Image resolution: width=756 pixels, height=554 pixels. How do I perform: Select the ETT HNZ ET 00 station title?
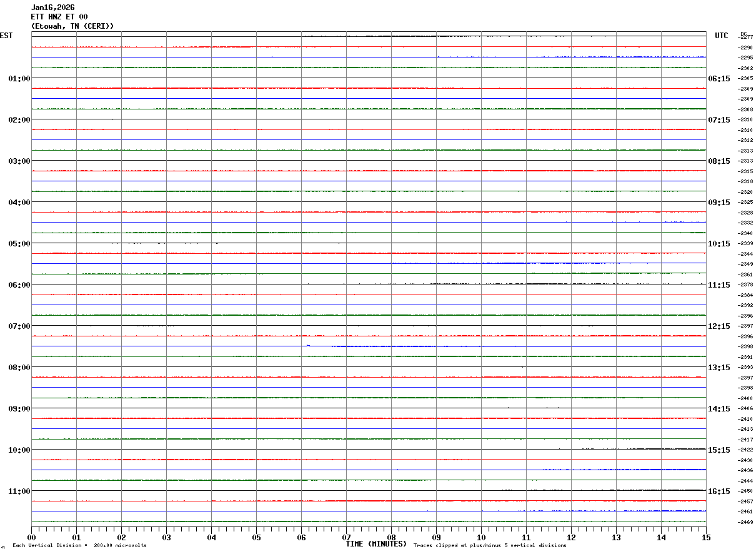click(59, 17)
